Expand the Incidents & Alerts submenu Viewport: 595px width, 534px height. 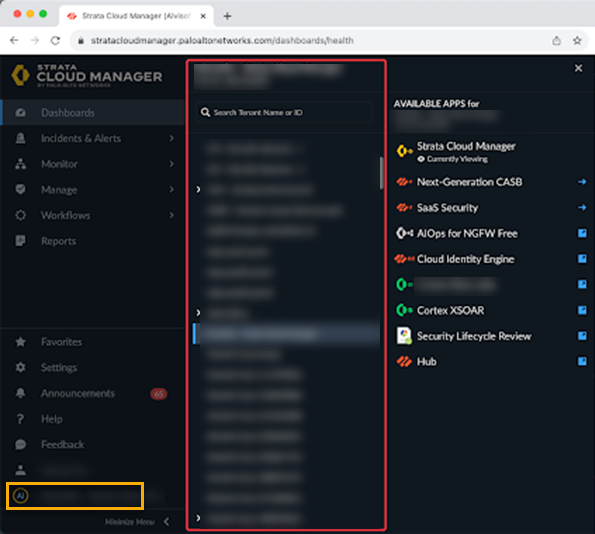pos(172,138)
